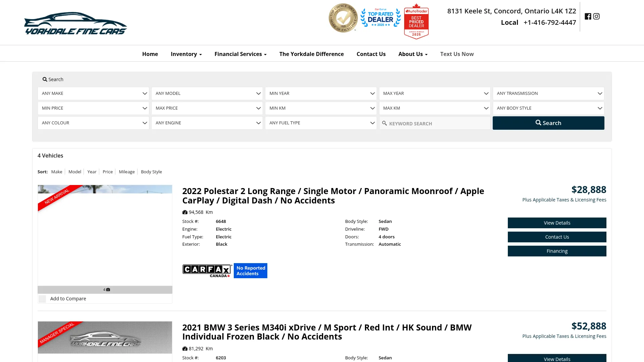This screenshot has height=362, width=644.
Task: View Details for the 2022 Polestar 2
Action: [557, 223]
